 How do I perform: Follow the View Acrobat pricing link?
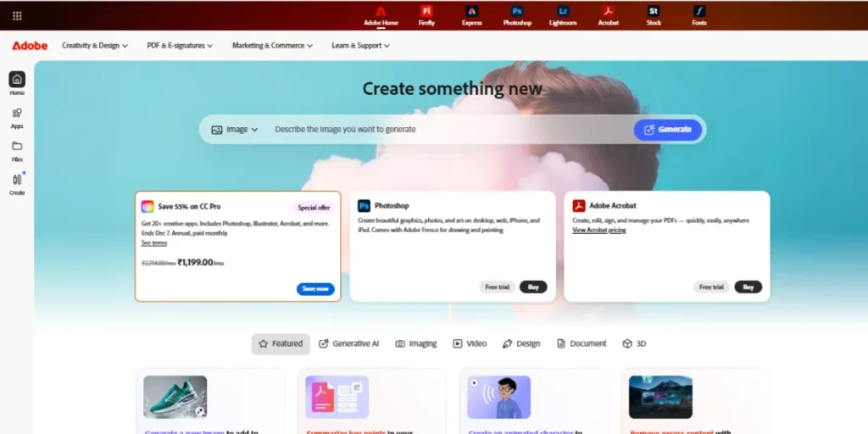(598, 231)
